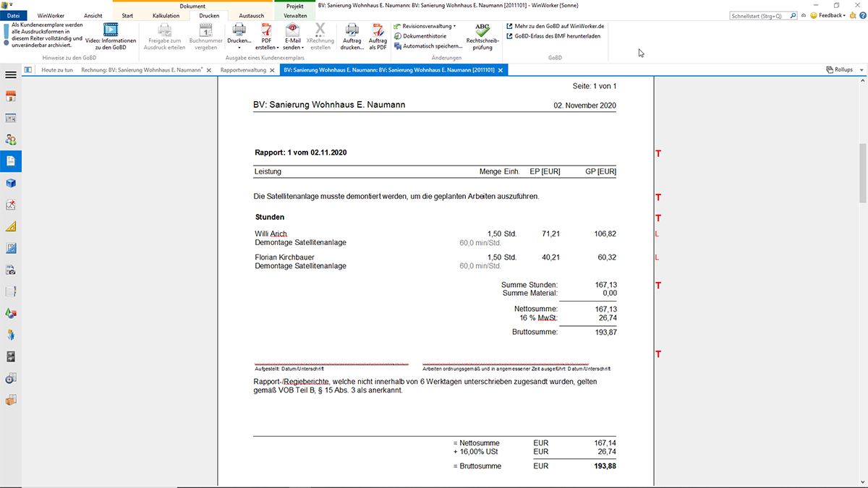Screen dimensions: 868x488
Task: Click Freigabe zum Ausdruck erteilen
Action: [165, 37]
